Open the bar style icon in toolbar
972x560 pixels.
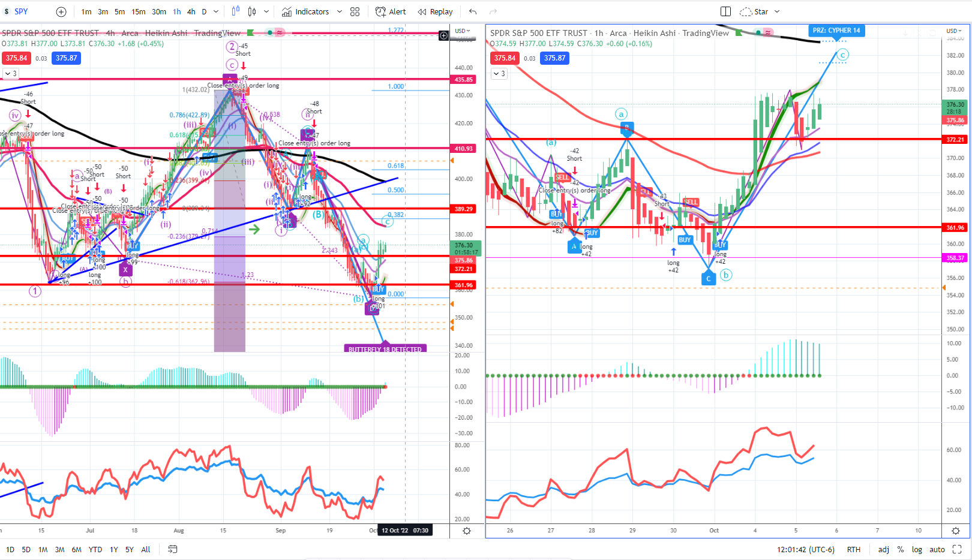tap(235, 11)
